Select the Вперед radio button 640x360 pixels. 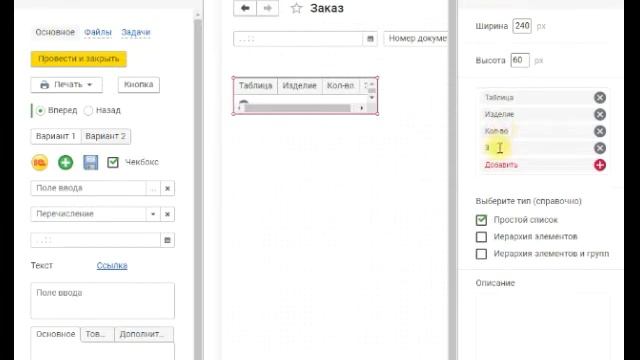(40, 111)
